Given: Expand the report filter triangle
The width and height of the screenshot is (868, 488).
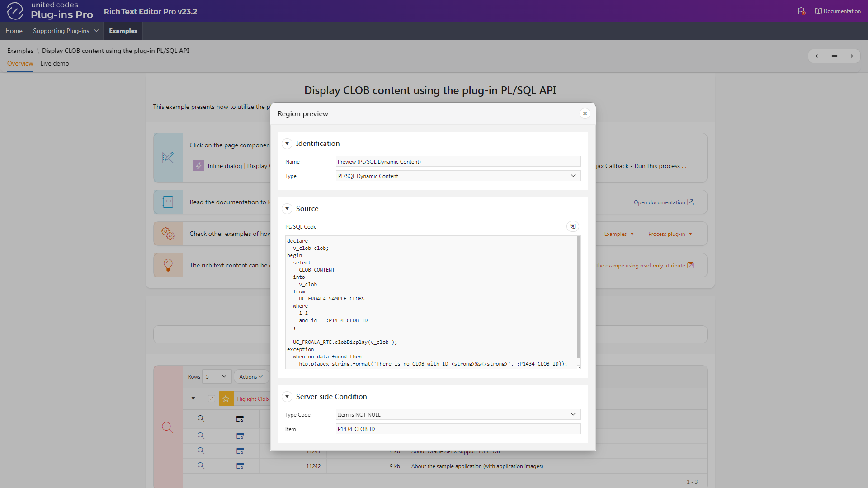Looking at the screenshot, I should pyautogui.click(x=193, y=399).
